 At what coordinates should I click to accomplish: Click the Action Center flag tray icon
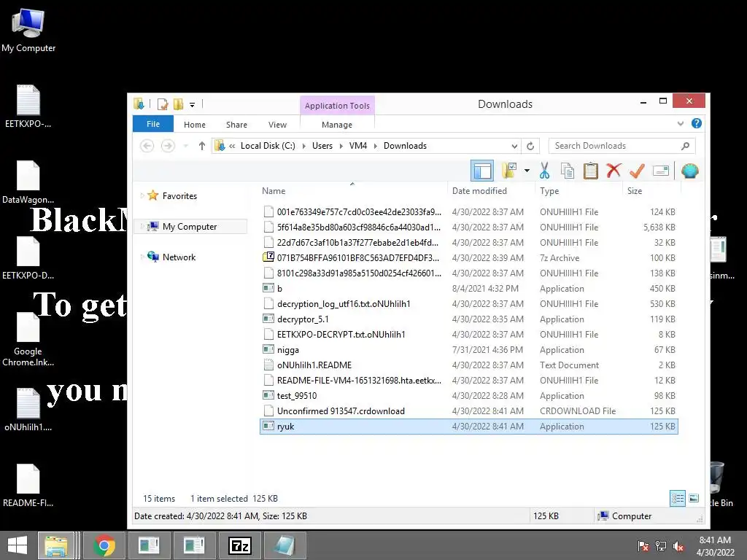[643, 546]
